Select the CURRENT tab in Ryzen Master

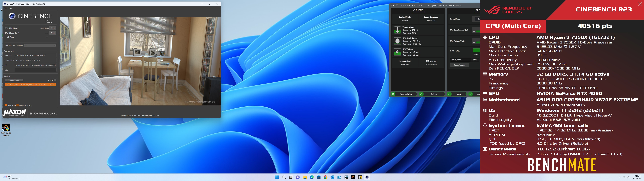[418, 11]
